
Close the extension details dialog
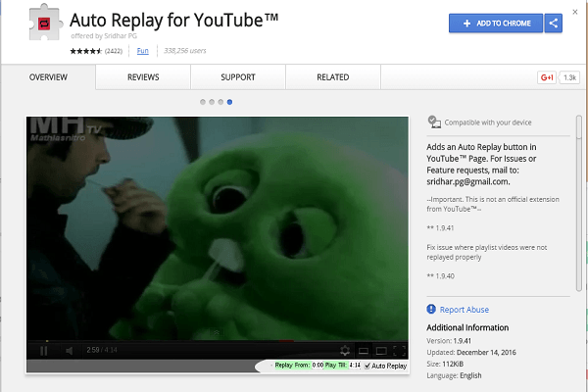pyautogui.click(x=575, y=12)
